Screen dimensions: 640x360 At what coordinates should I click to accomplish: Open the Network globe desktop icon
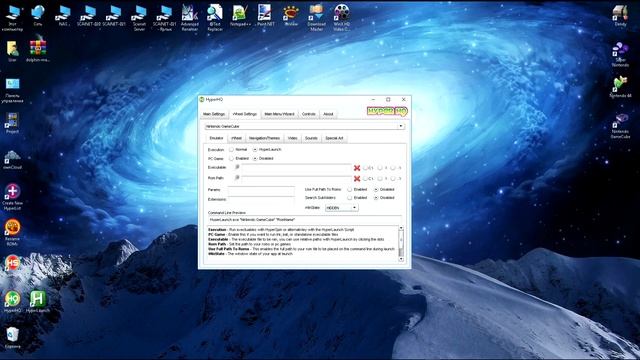(x=38, y=15)
